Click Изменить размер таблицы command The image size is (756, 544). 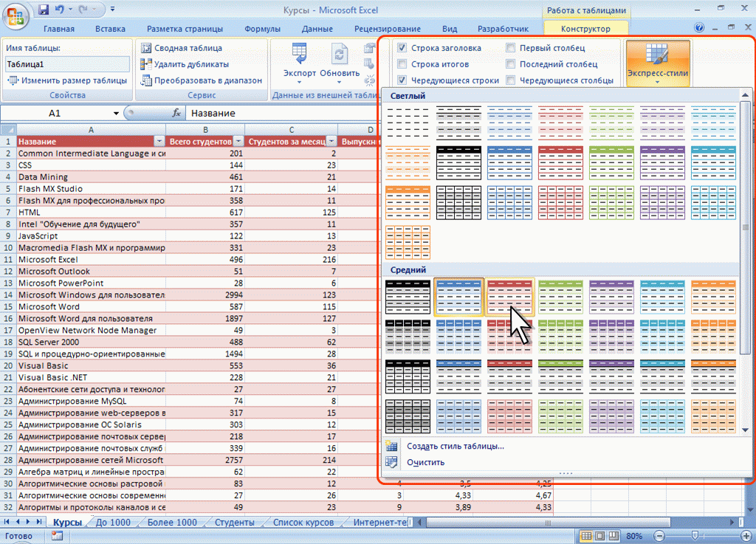coord(68,80)
